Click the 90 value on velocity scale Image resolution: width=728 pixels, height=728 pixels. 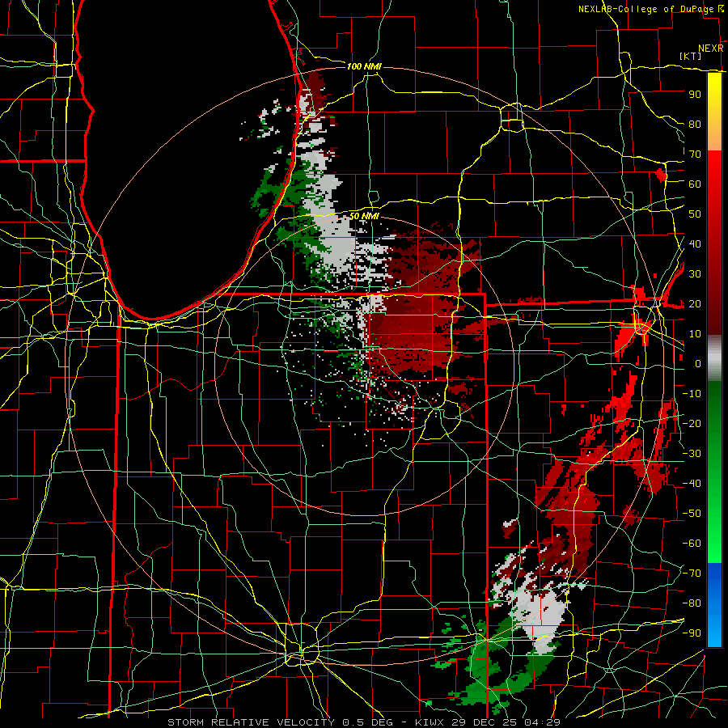coord(695,95)
